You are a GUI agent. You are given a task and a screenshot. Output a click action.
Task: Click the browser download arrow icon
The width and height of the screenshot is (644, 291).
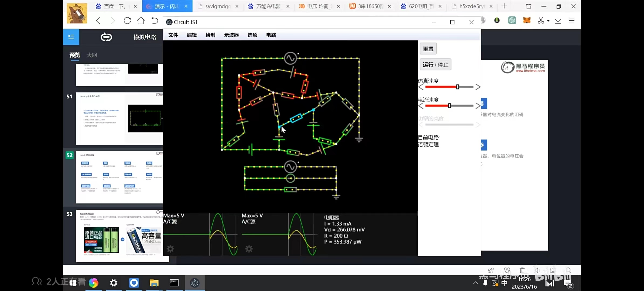(x=558, y=21)
